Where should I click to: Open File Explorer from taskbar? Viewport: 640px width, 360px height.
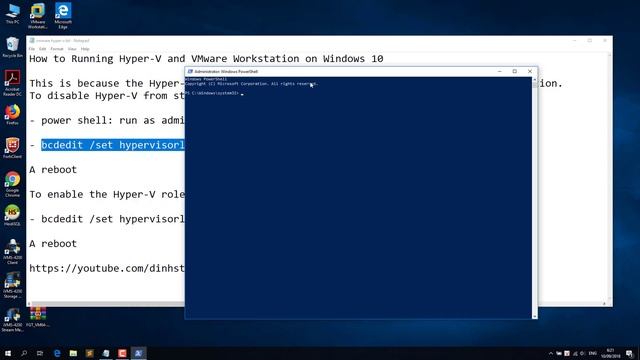(x=73, y=353)
